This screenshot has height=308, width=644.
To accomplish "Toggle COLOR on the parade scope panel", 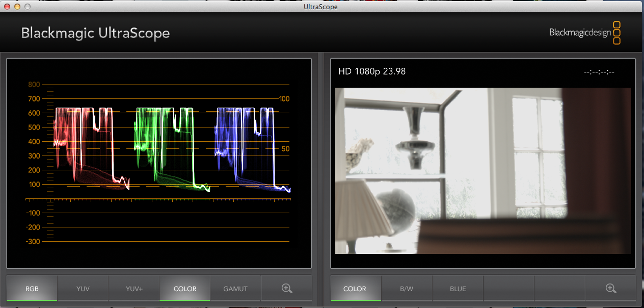I will (185, 289).
